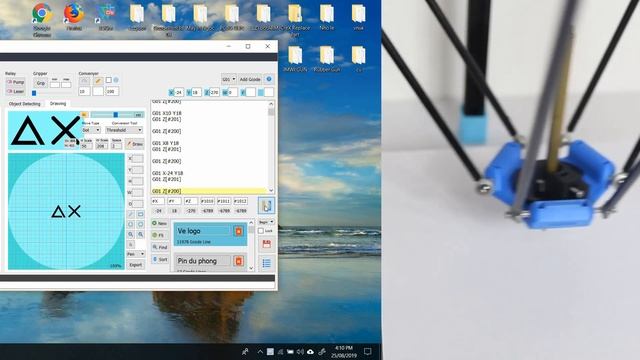
Task: Toggle the Z axis checkbox
Action: 207,93
